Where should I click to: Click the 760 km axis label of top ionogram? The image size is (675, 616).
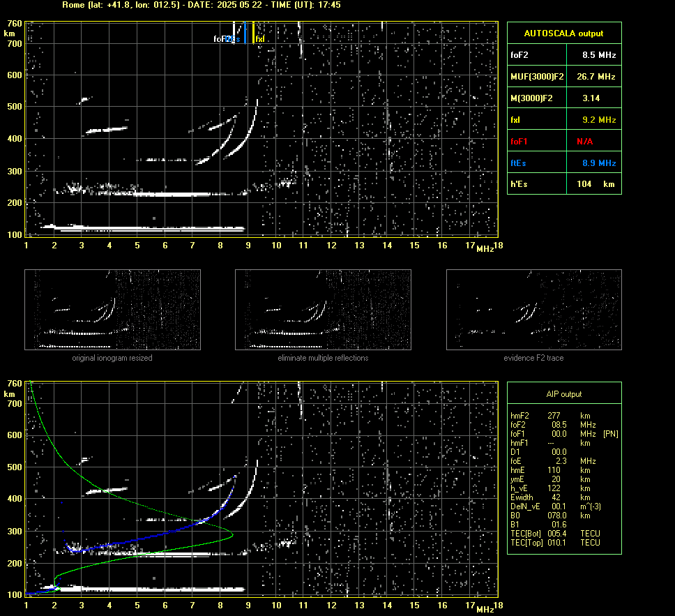(15, 24)
